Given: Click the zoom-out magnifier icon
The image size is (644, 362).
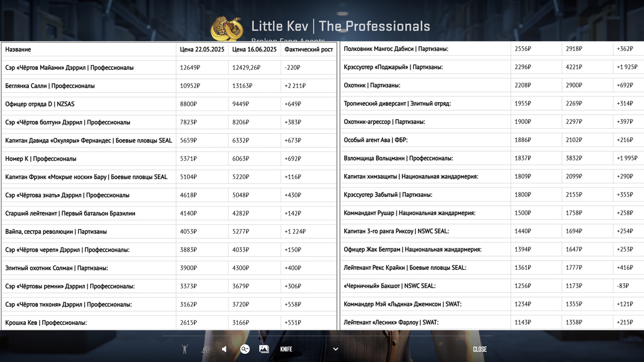Looking at the screenshot, I should [x=245, y=349].
